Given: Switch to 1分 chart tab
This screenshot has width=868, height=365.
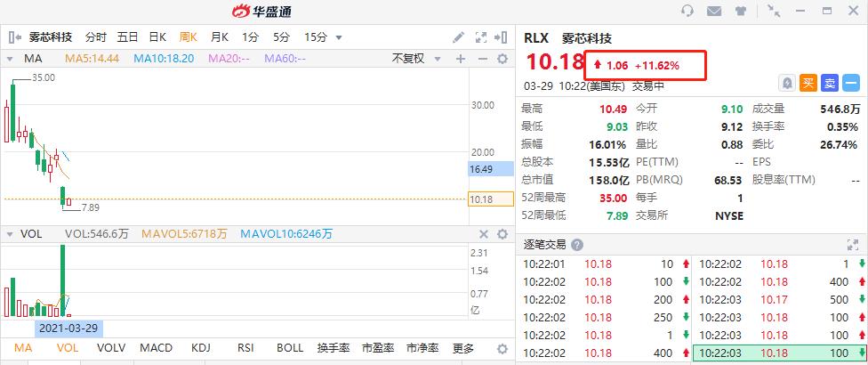Looking at the screenshot, I should [x=250, y=37].
